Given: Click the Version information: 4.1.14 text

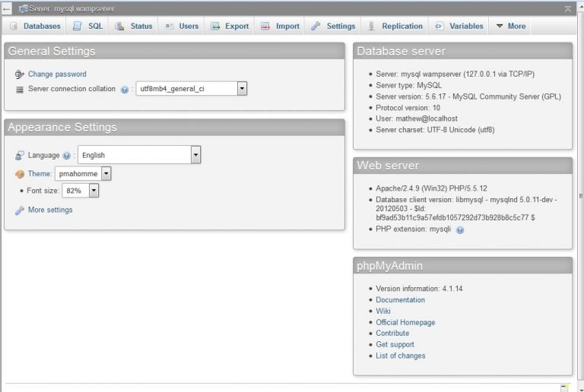Looking at the screenshot, I should [x=419, y=289].
